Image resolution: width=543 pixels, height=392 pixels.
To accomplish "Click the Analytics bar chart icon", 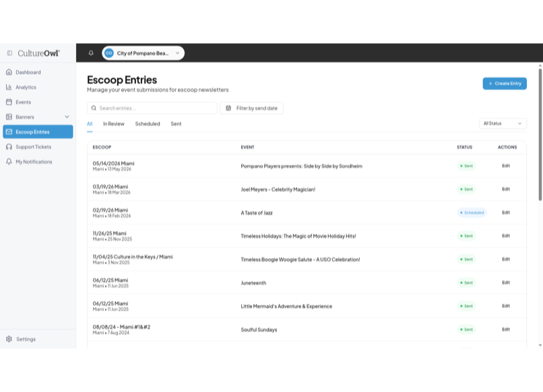I will [9, 87].
